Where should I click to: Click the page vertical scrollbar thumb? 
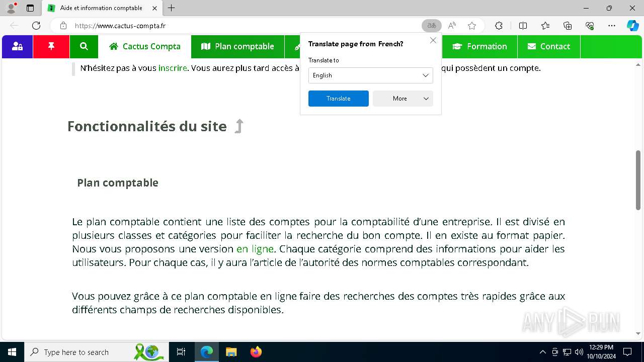[638, 180]
